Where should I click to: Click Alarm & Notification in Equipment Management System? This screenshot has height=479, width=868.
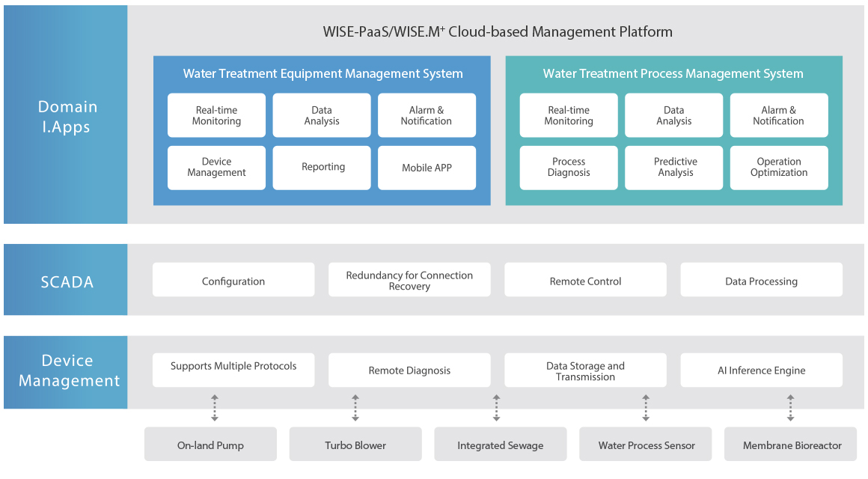pyautogui.click(x=427, y=115)
